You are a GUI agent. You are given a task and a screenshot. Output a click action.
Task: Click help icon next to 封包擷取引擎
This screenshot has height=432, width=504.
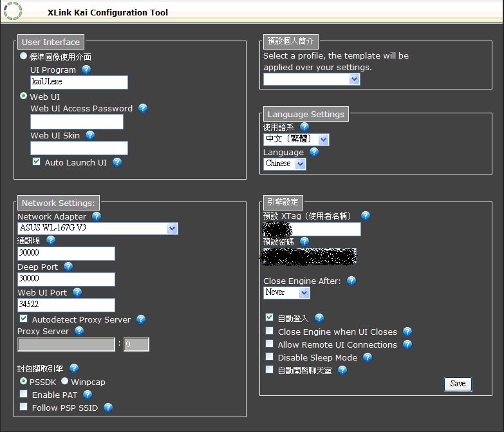(x=74, y=368)
